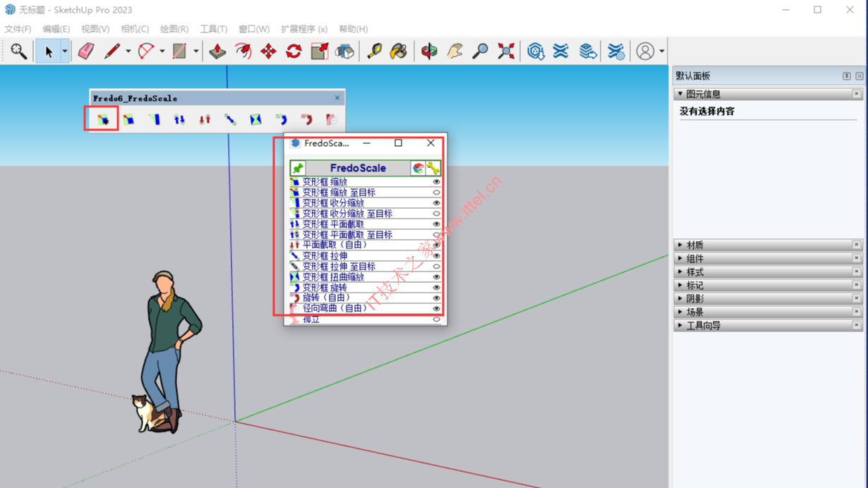
Task: Choose the red pencil Line tool
Action: tap(111, 51)
